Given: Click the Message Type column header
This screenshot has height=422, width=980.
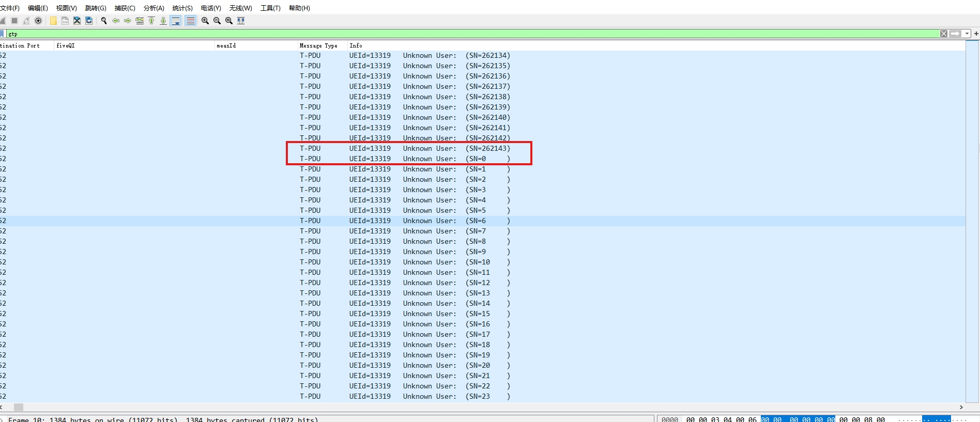Looking at the screenshot, I should (x=318, y=45).
